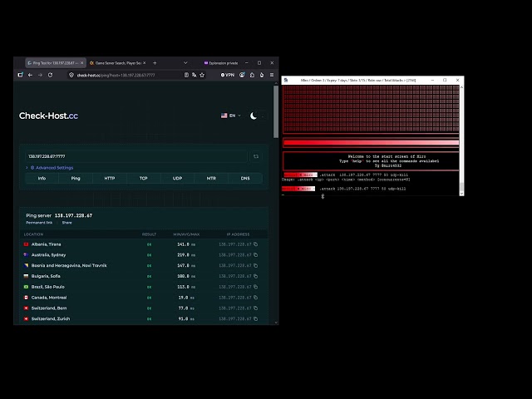The width and height of the screenshot is (532, 399).
Task: Go back using browser back arrow
Action: 30,75
